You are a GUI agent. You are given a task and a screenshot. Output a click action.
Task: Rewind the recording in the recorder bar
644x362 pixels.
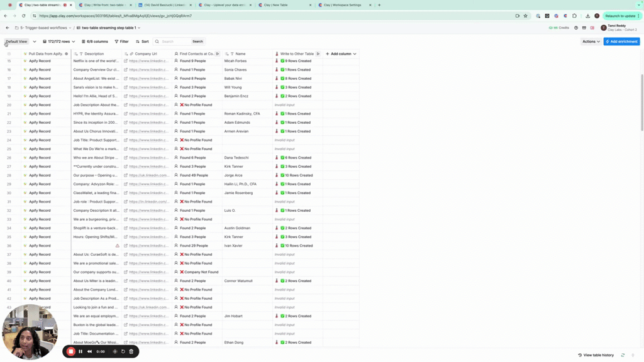[x=89, y=351]
